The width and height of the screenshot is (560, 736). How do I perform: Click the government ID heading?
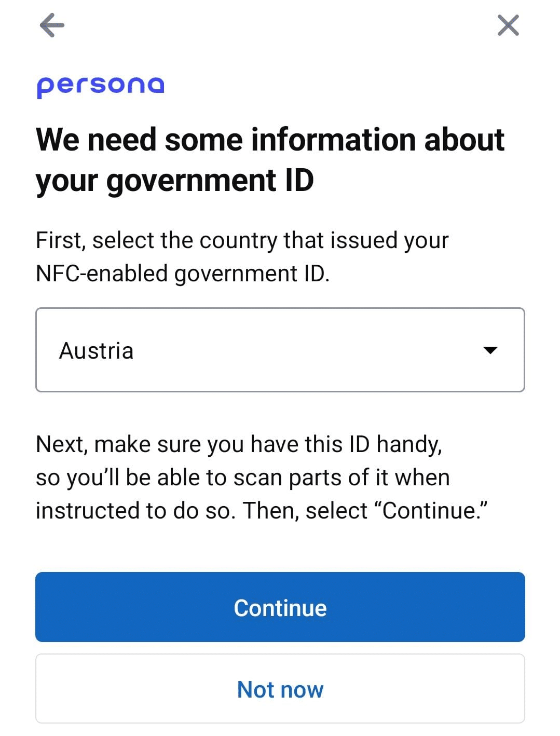(x=270, y=160)
